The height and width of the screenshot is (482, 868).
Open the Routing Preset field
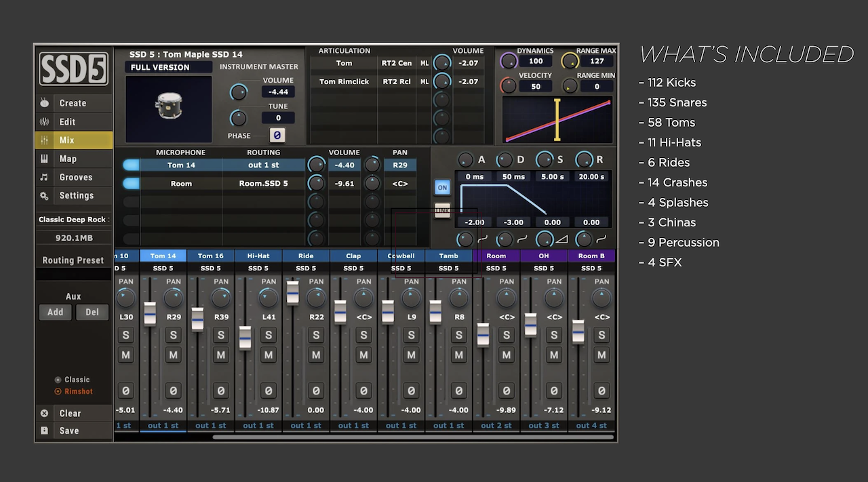[x=73, y=275]
